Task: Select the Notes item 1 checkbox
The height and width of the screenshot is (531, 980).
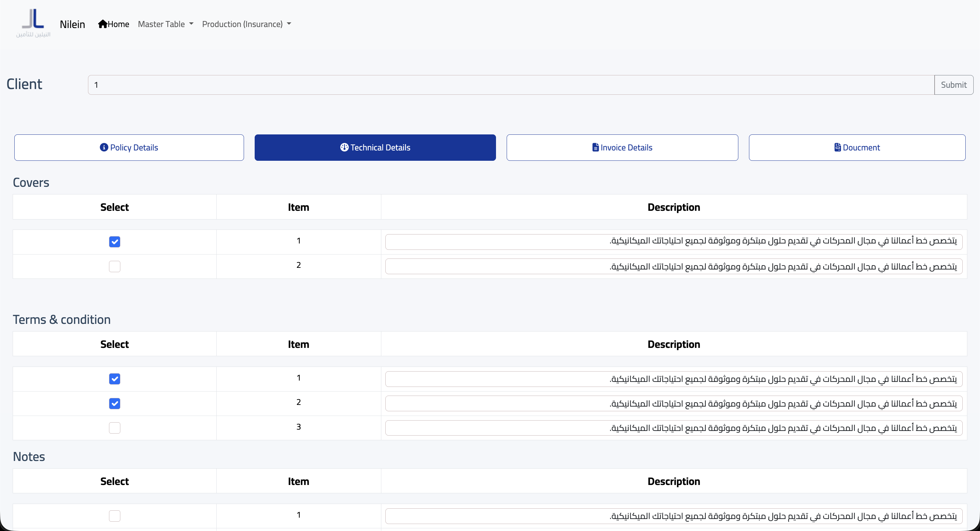Action: [115, 516]
